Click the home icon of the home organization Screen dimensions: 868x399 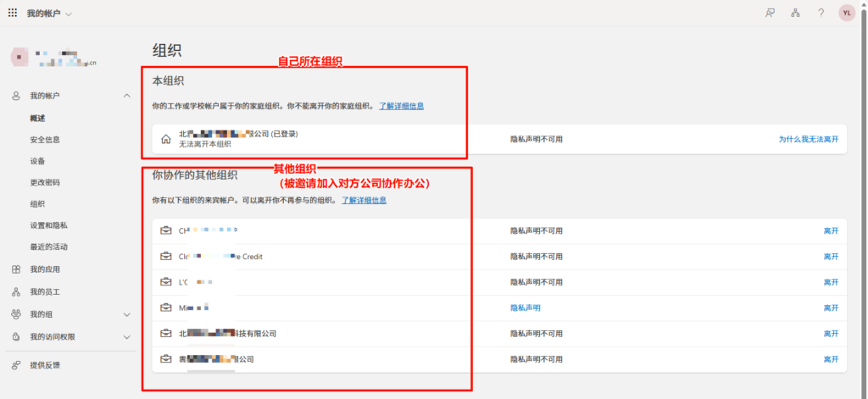(165, 139)
